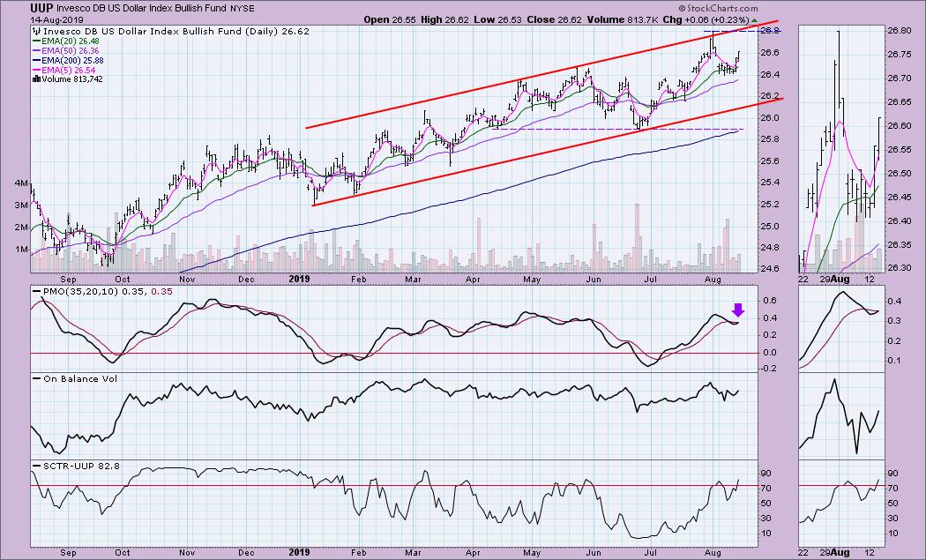Click the green up-triangle change indicator
926x560 pixels.
pyautogui.click(x=754, y=19)
